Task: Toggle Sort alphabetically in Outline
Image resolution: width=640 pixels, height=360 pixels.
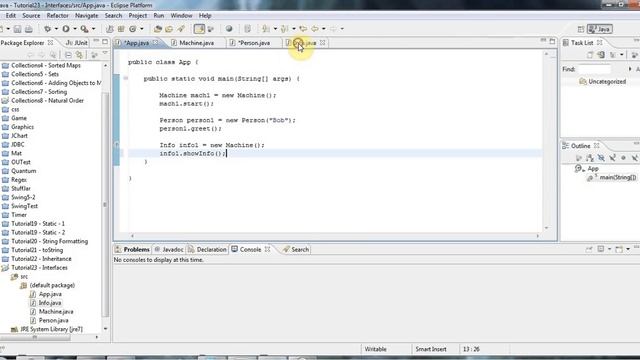Action: pyautogui.click(x=590, y=158)
